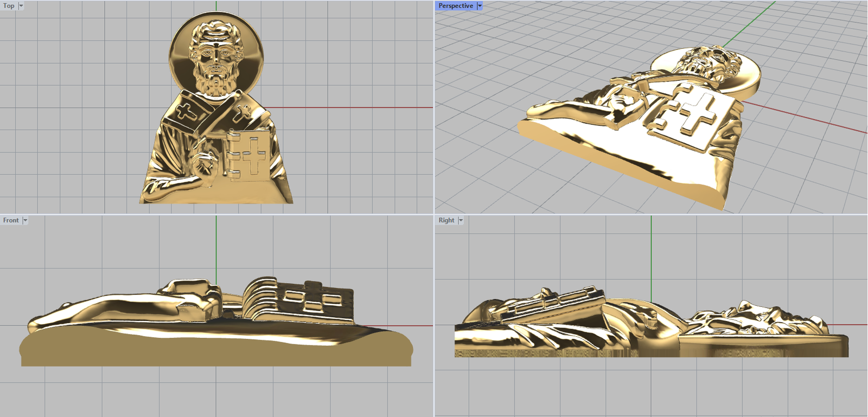Expand the Perspective viewport menu arrow

(480, 6)
